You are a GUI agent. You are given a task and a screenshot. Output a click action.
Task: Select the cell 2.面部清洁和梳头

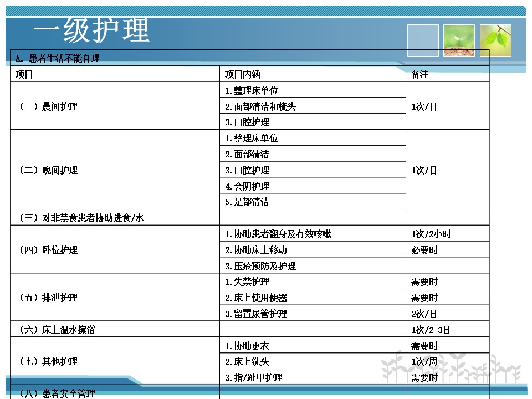click(313, 106)
